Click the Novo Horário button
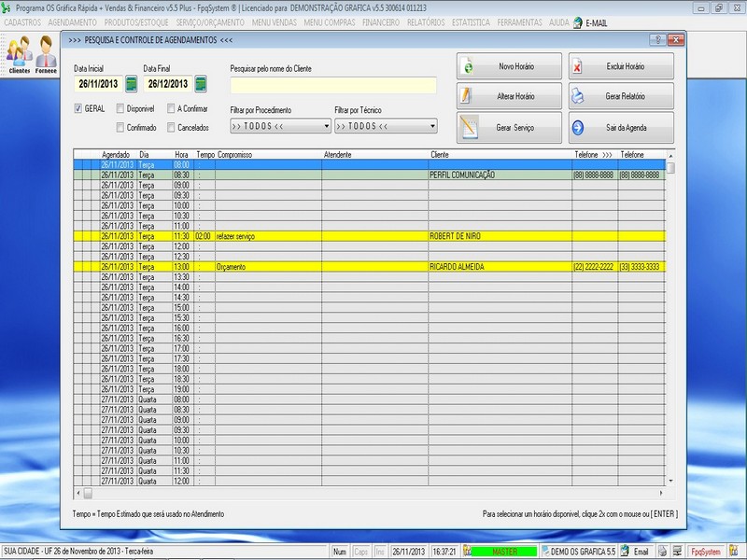Viewport: 747px width, 560px height. (509, 67)
